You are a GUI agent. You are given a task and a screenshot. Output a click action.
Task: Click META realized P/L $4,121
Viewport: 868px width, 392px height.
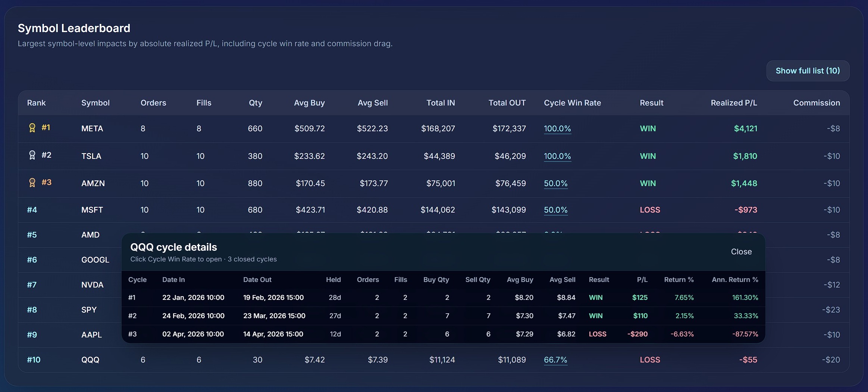745,129
